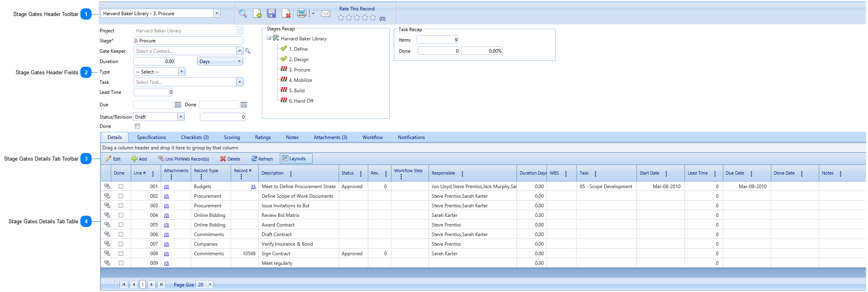Open the print options dropdown arrow
Image resolution: width=868 pixels, height=292 pixels.
[313, 14]
